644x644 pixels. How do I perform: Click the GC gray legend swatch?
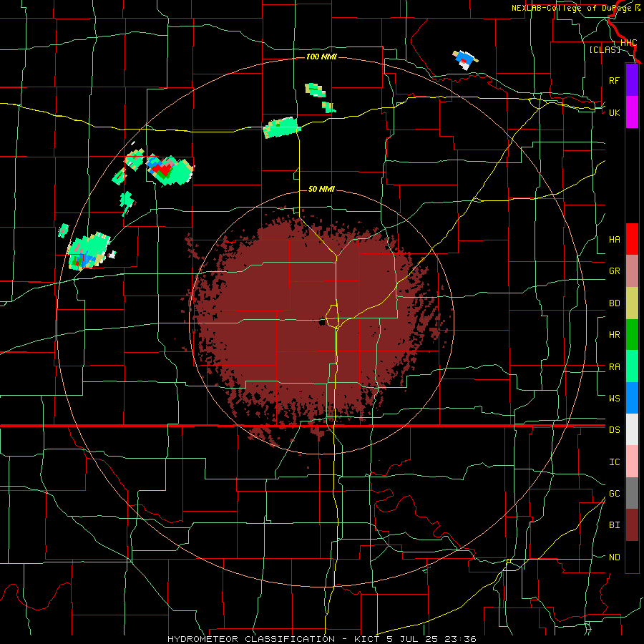[x=632, y=493]
